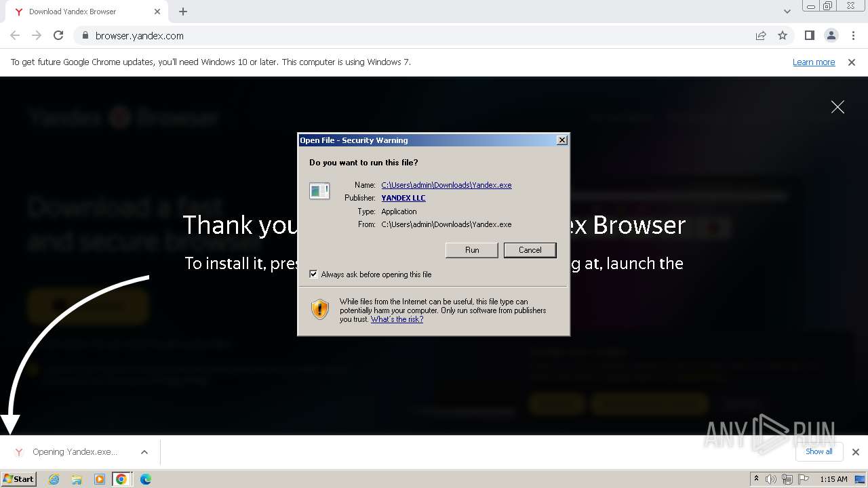The width and height of the screenshot is (868, 488).
Task: Close the downloads bar
Action: pos(856,452)
